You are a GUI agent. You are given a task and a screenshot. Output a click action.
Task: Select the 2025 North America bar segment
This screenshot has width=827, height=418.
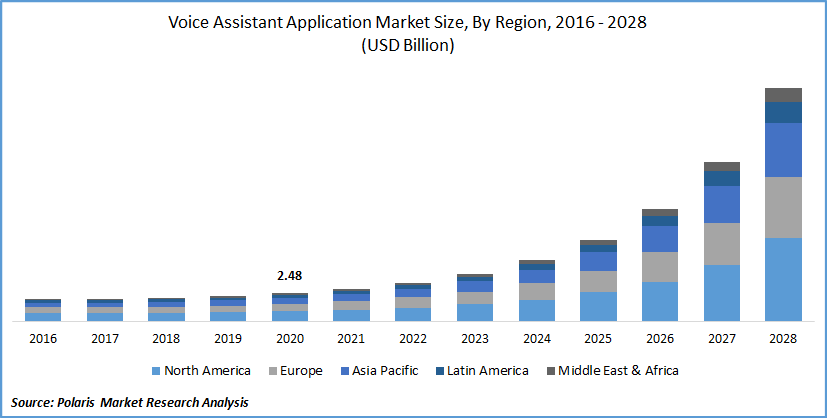(x=598, y=306)
